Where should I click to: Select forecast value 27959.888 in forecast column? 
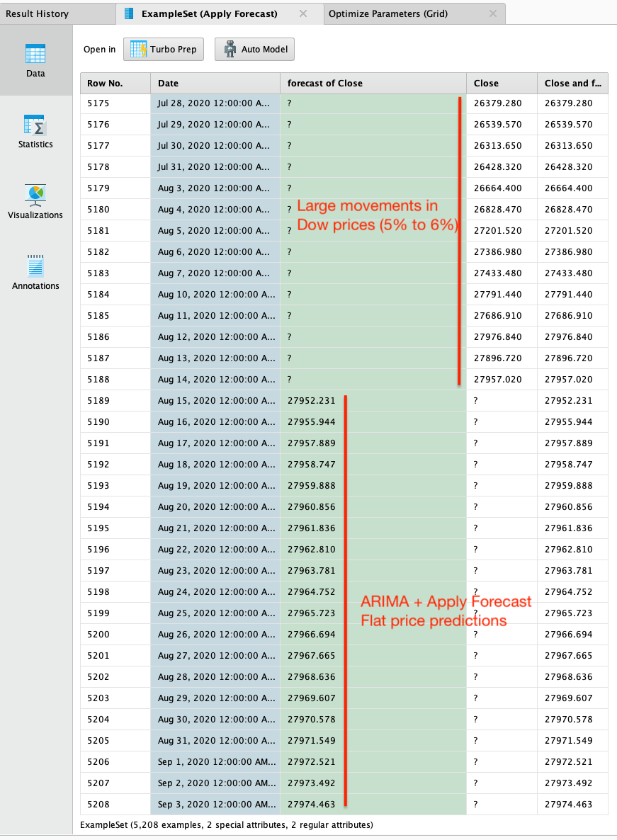pyautogui.click(x=373, y=486)
